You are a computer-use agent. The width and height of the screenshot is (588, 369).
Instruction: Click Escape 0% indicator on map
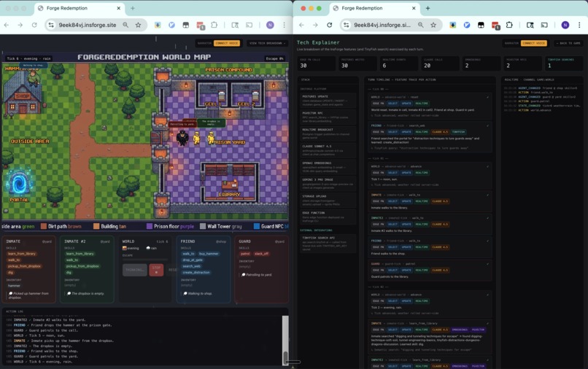click(x=274, y=58)
